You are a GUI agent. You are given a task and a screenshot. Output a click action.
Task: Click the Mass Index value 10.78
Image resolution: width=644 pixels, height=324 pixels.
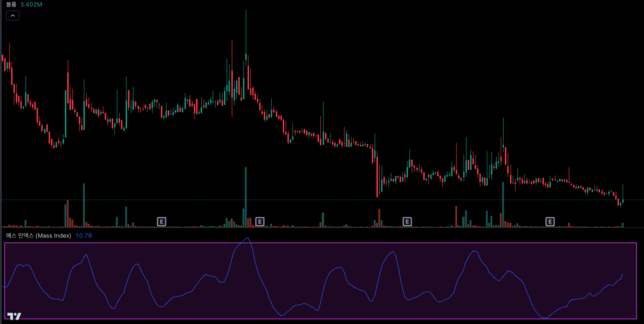84,235
